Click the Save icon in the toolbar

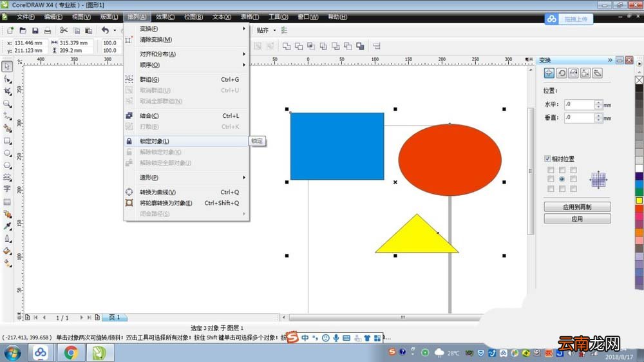[35, 30]
